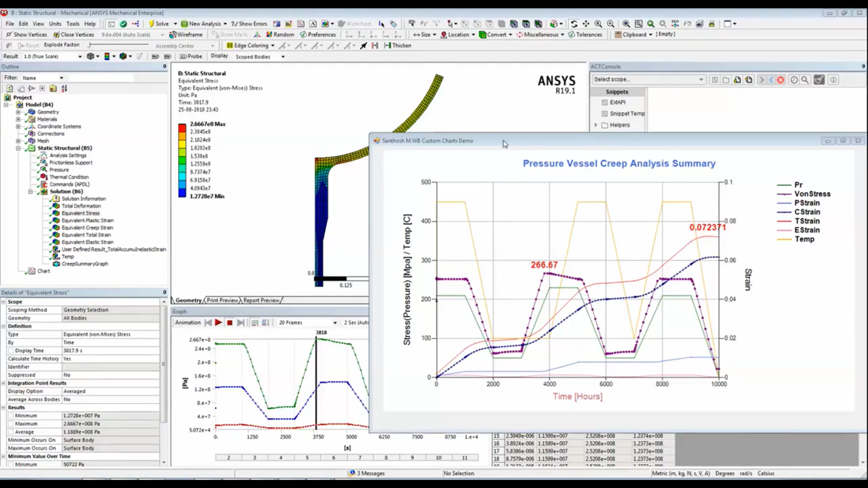Collapse the Integration Point Results section
868x488 pixels.
pyautogui.click(x=3, y=383)
